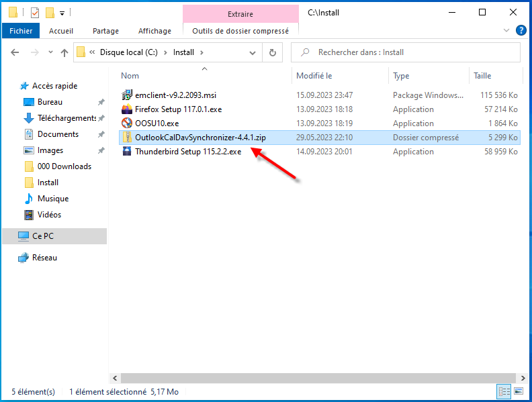Screen dimensions: 532x402
Task: Click the horizontal scrollbar thumb
Action: (x=318, y=378)
